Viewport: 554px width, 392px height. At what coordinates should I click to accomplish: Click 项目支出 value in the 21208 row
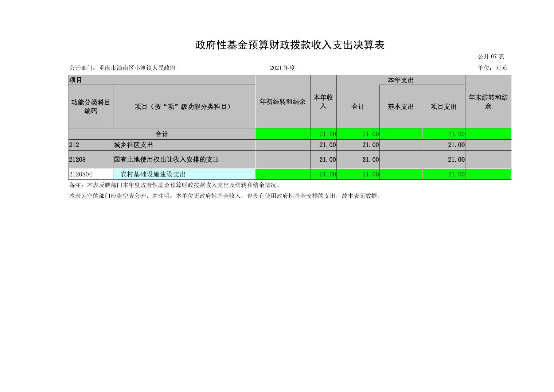444,159
